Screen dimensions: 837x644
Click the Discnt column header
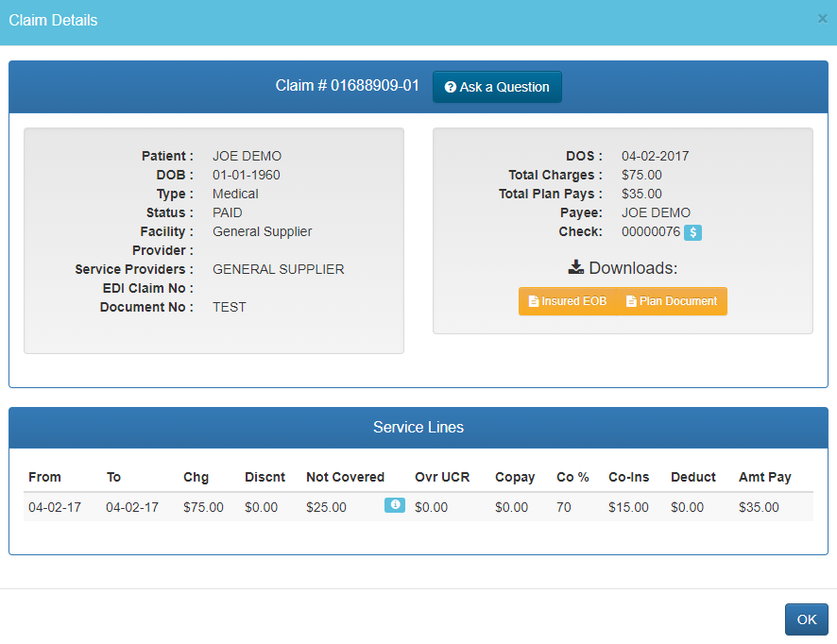[265, 477]
